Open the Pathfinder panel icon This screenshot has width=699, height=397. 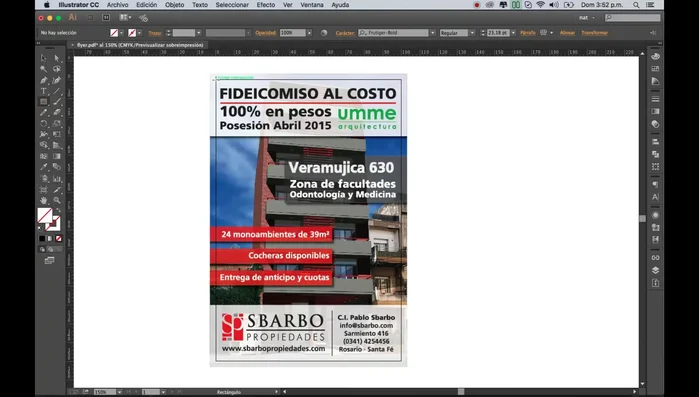655,154
